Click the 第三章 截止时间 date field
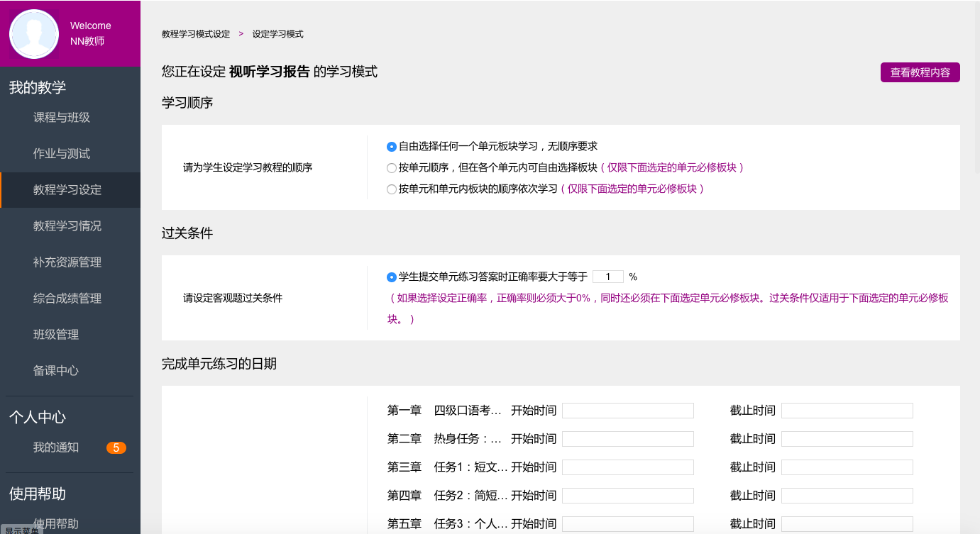The height and width of the screenshot is (534, 980). (x=847, y=467)
